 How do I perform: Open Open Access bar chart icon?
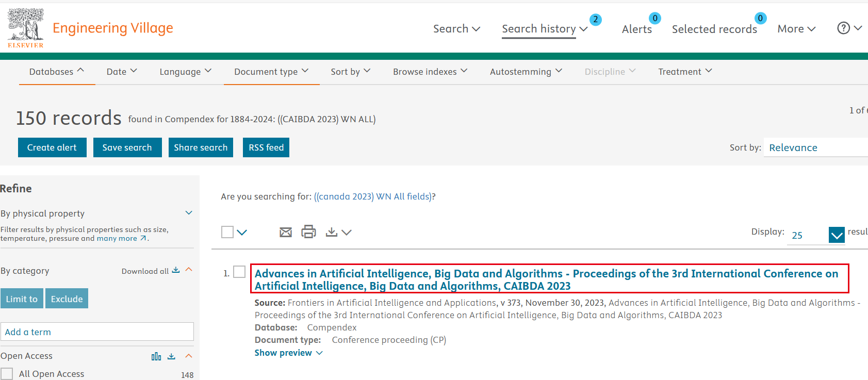156,356
